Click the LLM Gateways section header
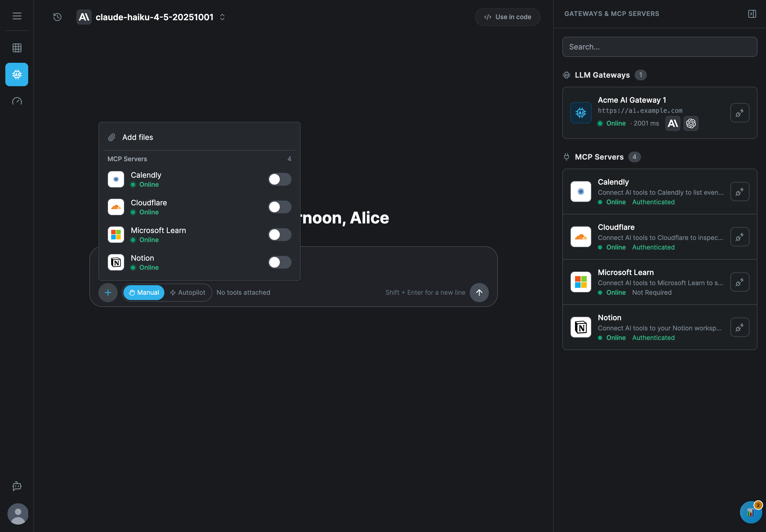This screenshot has width=766, height=532. click(x=602, y=75)
